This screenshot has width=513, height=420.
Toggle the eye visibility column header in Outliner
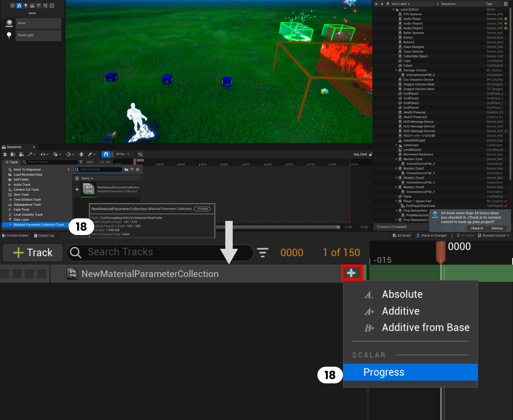pos(376,4)
